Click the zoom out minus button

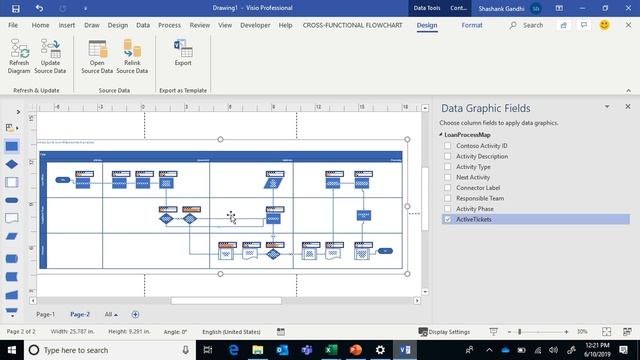509,332
